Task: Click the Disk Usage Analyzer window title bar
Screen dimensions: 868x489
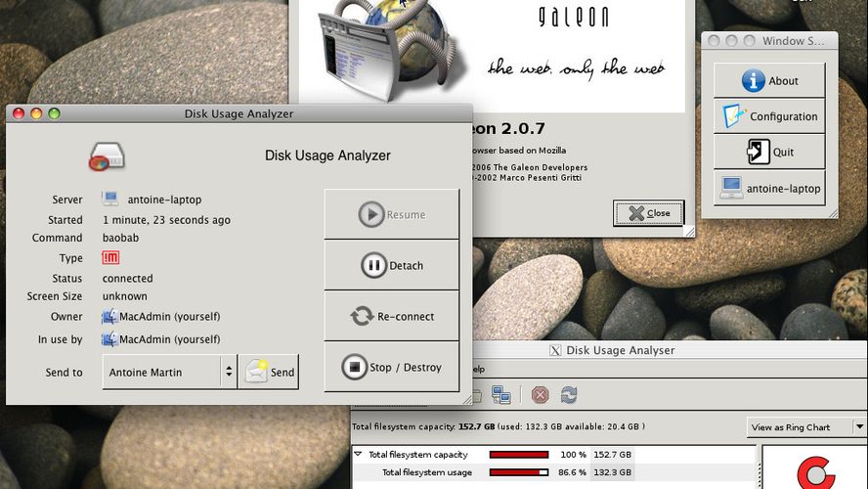Action: 239,113
